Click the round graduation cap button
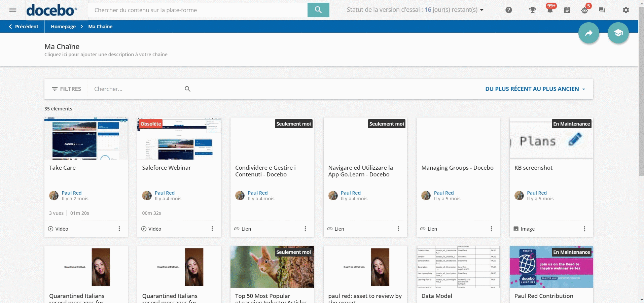This screenshot has height=303, width=644. [x=618, y=33]
